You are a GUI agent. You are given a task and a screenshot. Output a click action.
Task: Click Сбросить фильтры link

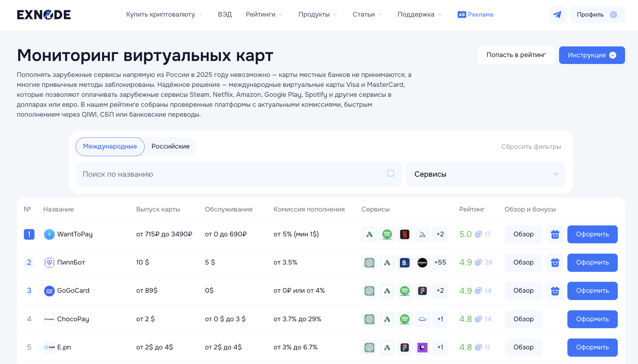(531, 147)
